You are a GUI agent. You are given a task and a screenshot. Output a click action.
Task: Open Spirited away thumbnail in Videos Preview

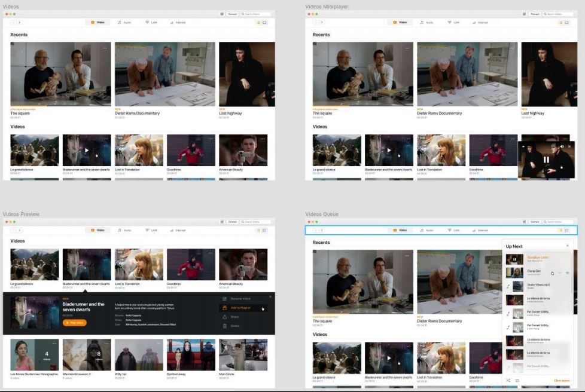(x=191, y=355)
